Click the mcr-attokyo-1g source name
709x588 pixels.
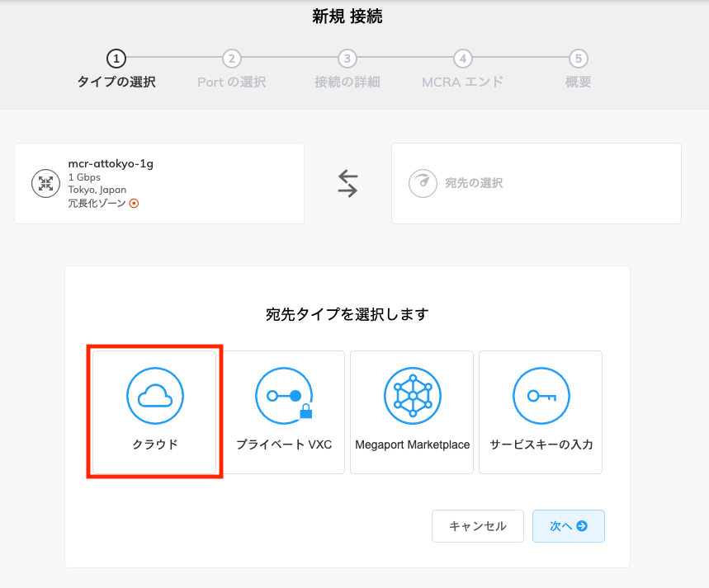(x=111, y=163)
